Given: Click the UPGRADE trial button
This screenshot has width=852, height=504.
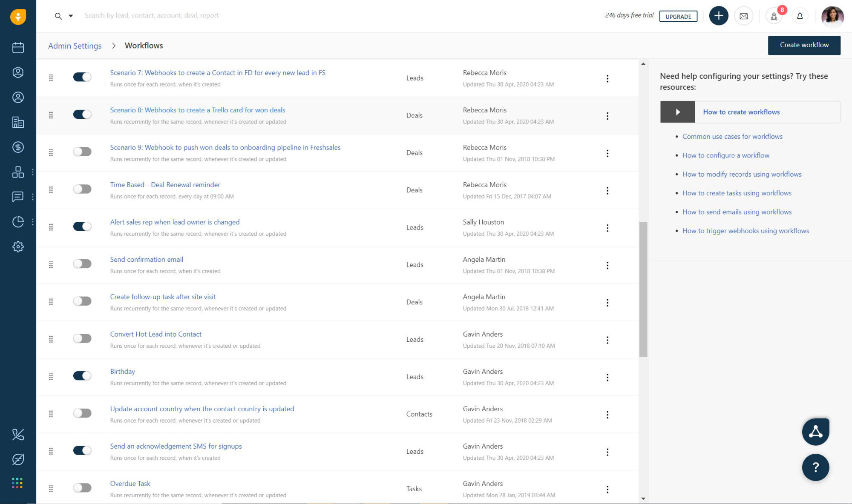Looking at the screenshot, I should [679, 17].
